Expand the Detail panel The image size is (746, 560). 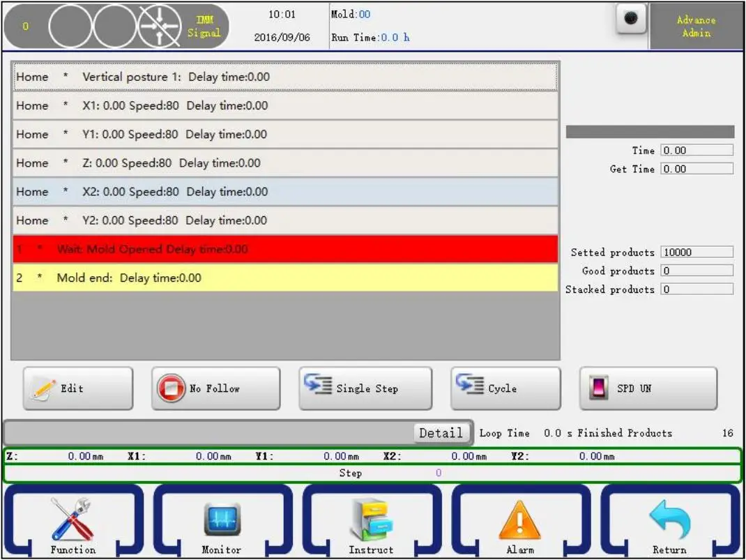[441, 432]
